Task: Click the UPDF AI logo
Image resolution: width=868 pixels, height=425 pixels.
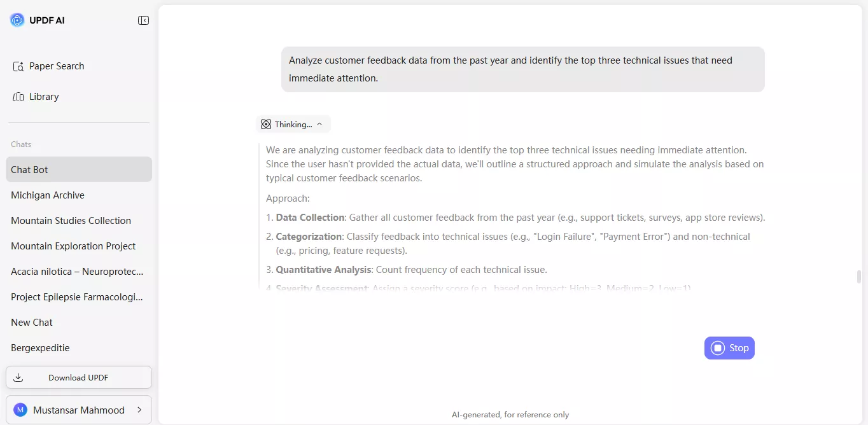Action: click(x=17, y=20)
